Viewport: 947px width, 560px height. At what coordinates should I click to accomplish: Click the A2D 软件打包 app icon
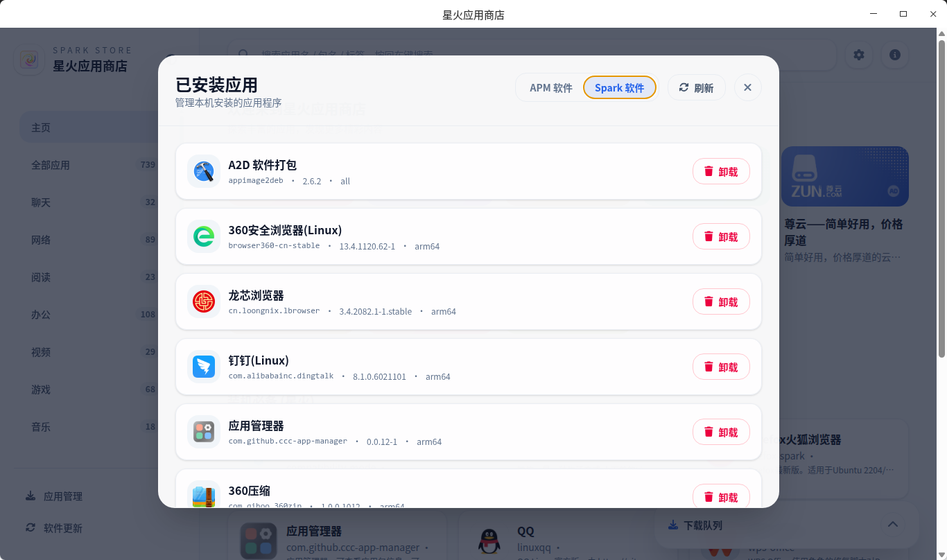pyautogui.click(x=203, y=171)
